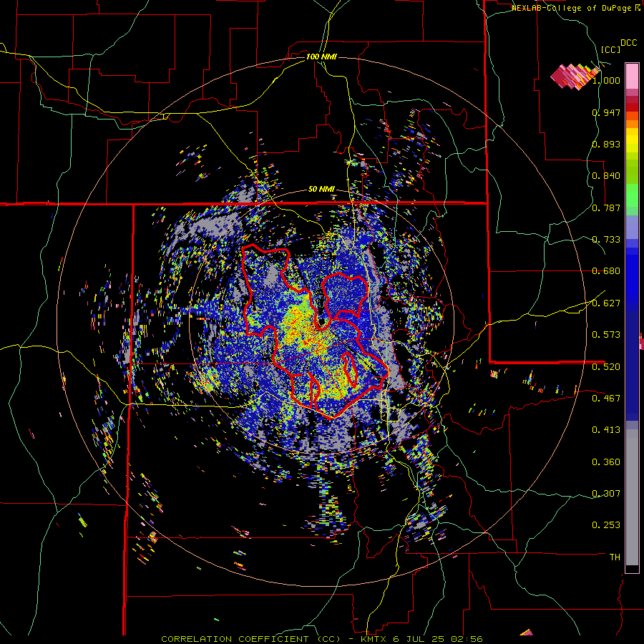The image size is (644, 644).
Task: Click the NEXLAB-College of DuPage label
Action: pyautogui.click(x=571, y=8)
